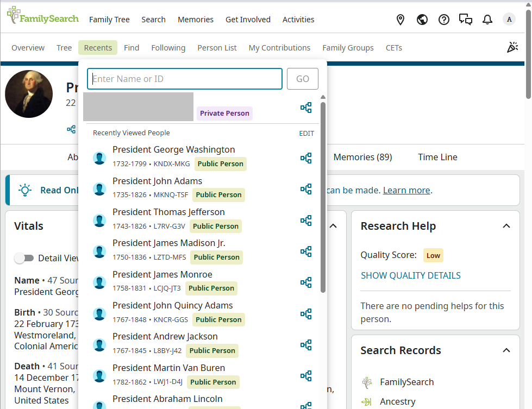
Task: Open the notifications bell
Action: tap(487, 20)
